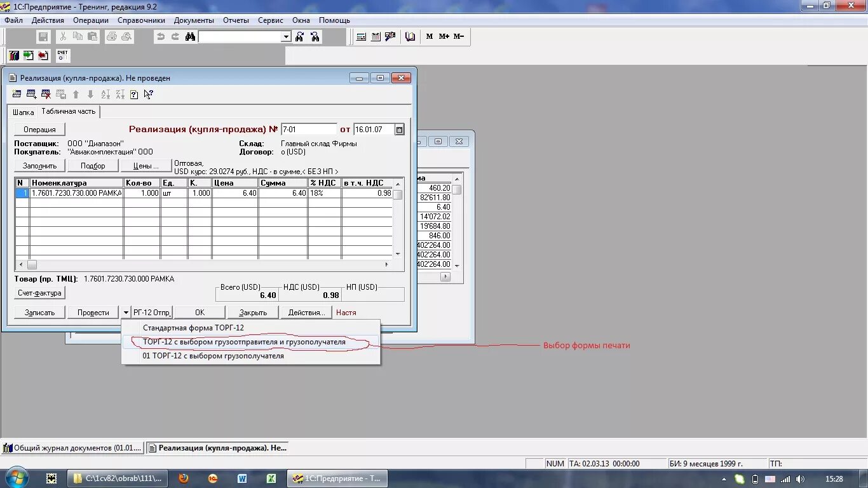Click the add row icon in document toolbar

[x=31, y=95]
